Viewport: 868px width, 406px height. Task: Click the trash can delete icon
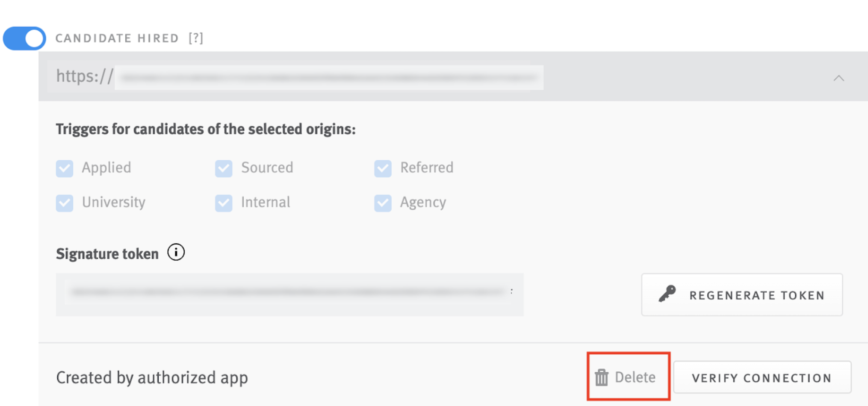click(x=601, y=377)
